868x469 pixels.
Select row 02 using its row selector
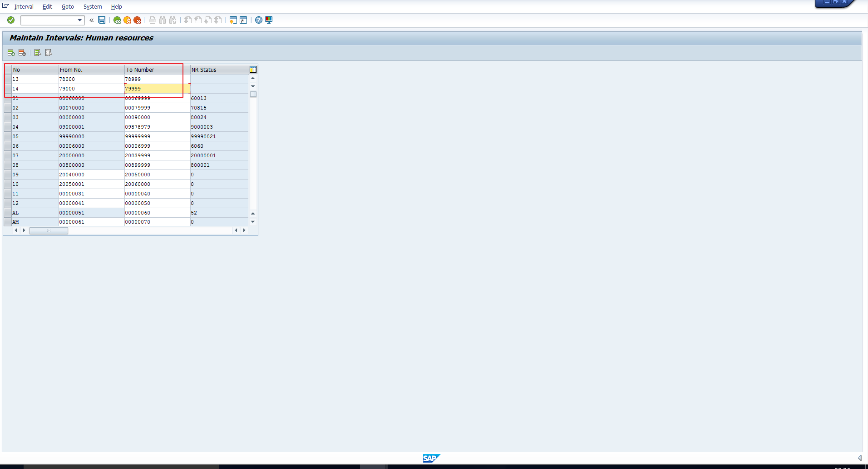tap(8, 108)
